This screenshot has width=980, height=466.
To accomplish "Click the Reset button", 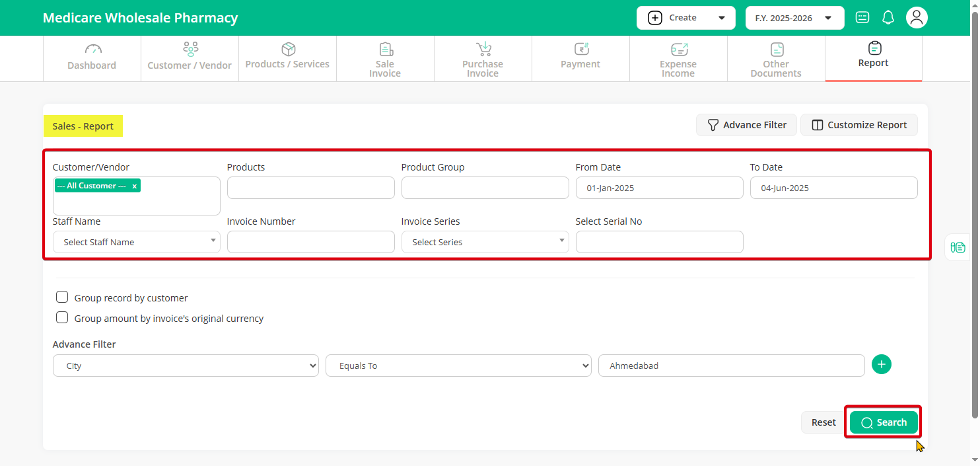I will pyautogui.click(x=823, y=422).
